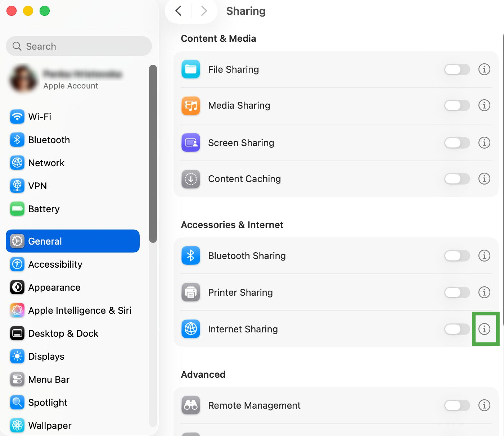Viewport: 504px width, 436px height.
Task: Open Apple Account profile
Action: pos(73,79)
